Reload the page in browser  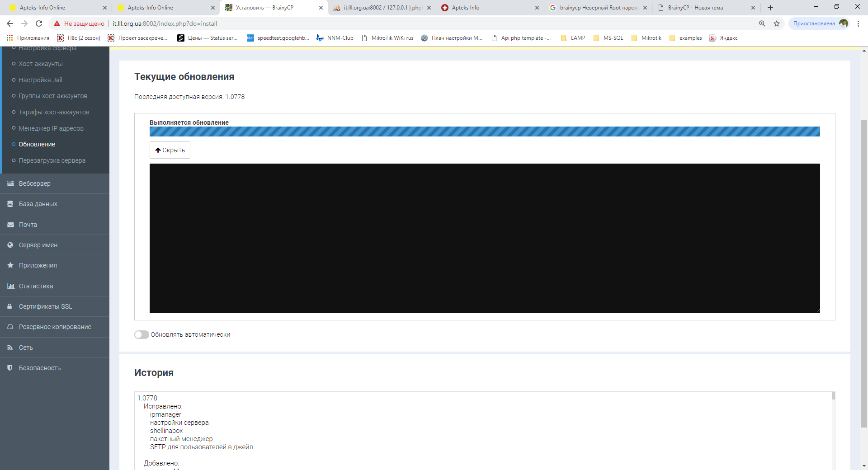39,23
